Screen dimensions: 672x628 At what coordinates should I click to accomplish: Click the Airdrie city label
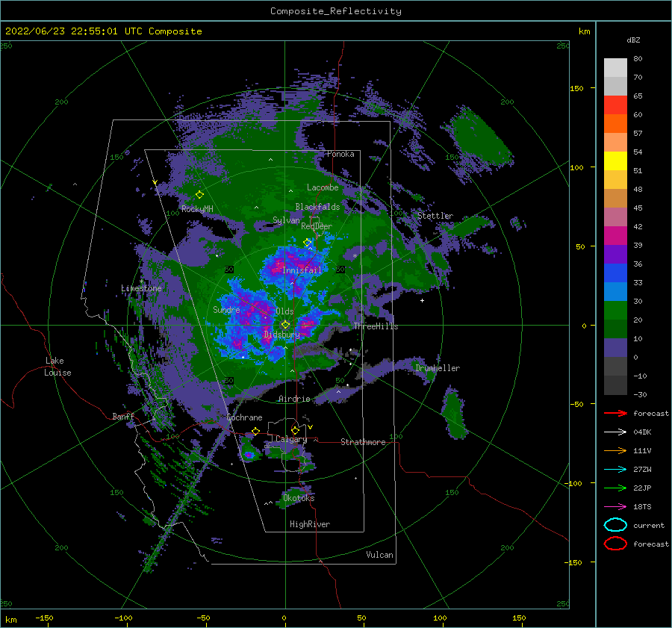[294, 399]
